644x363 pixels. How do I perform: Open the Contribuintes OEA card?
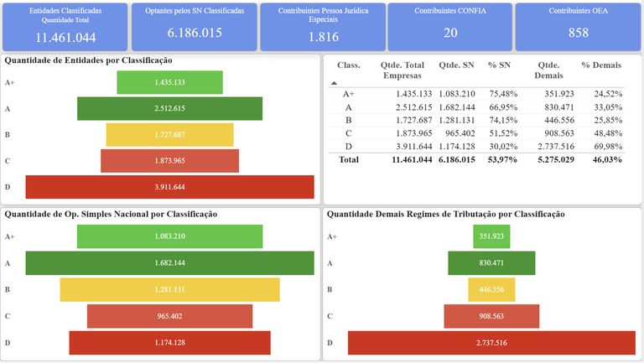click(x=578, y=27)
